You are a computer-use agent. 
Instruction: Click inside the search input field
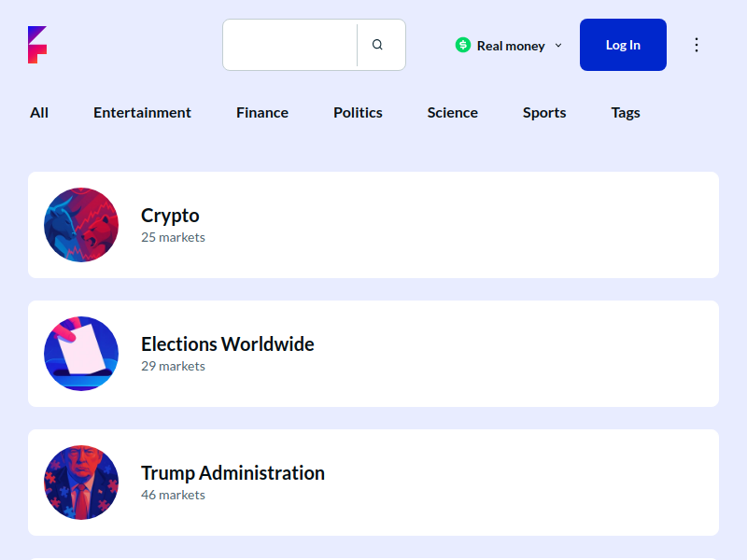(x=289, y=45)
